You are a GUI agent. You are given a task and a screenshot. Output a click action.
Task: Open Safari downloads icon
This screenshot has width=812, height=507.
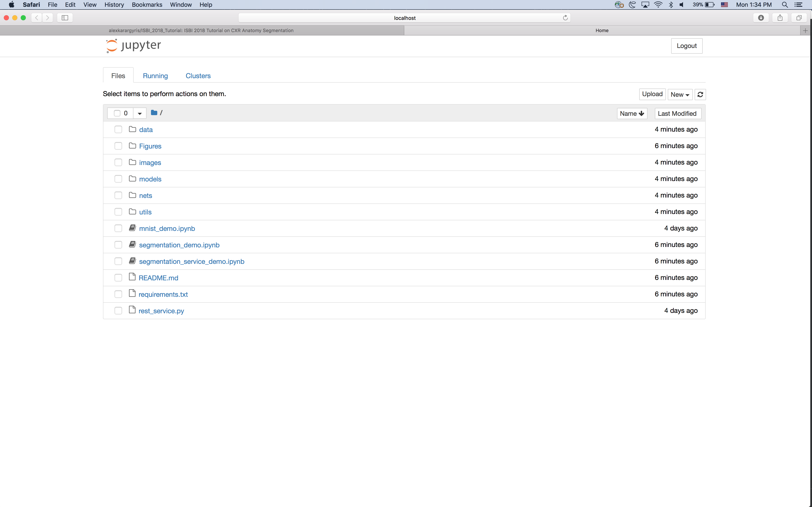761,18
